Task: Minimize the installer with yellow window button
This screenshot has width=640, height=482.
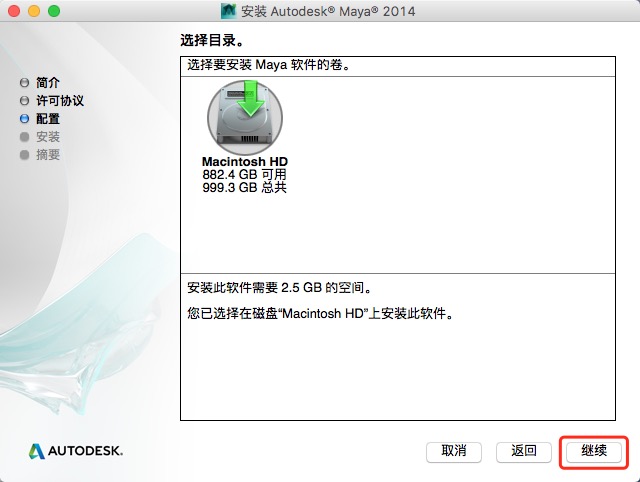Action: (34, 11)
